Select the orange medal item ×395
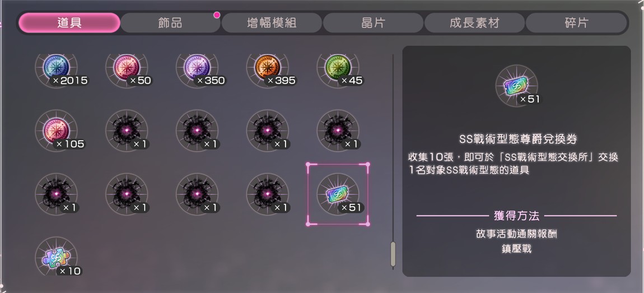Viewport: 644px width, 293px height. [x=267, y=68]
